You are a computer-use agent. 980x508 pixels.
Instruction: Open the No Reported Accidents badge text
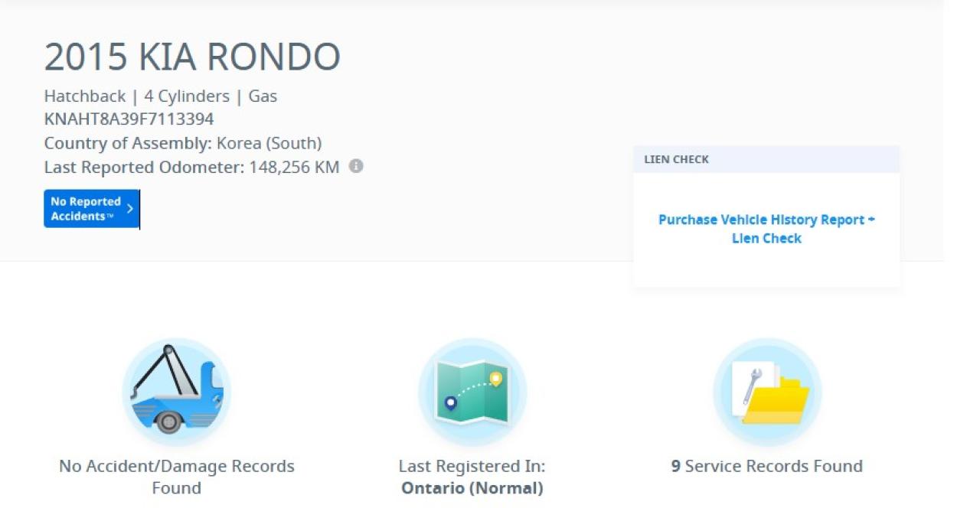point(85,209)
